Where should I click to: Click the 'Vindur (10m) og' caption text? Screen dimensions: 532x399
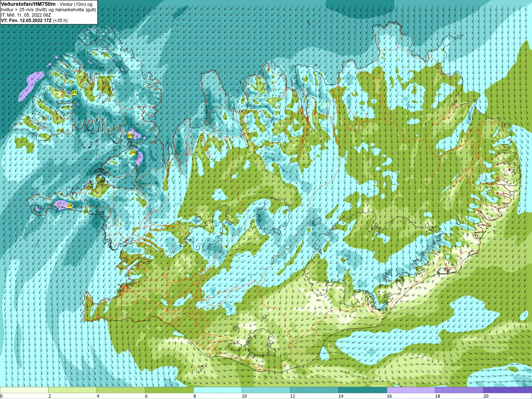[x=76, y=4]
